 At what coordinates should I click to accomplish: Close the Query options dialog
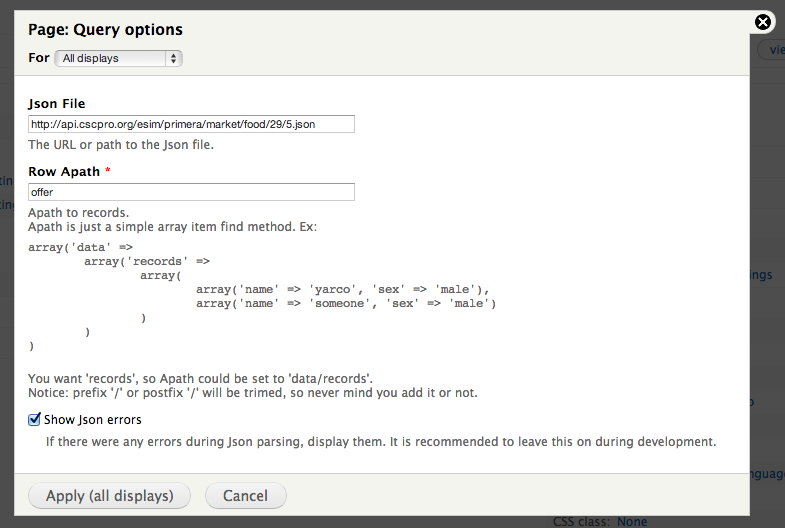[x=762, y=23]
